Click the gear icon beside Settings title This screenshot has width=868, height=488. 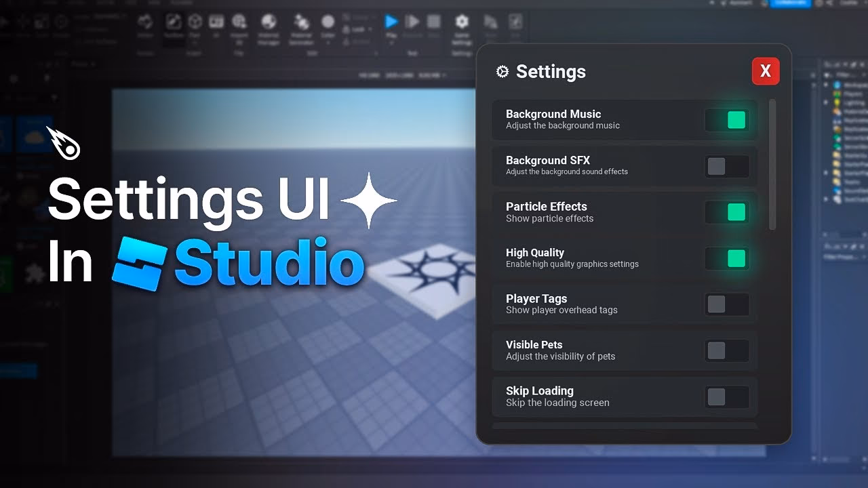click(x=502, y=71)
